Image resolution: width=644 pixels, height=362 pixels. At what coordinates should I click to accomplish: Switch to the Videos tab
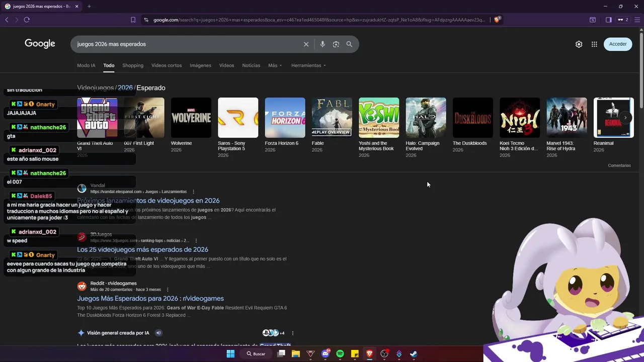click(226, 65)
